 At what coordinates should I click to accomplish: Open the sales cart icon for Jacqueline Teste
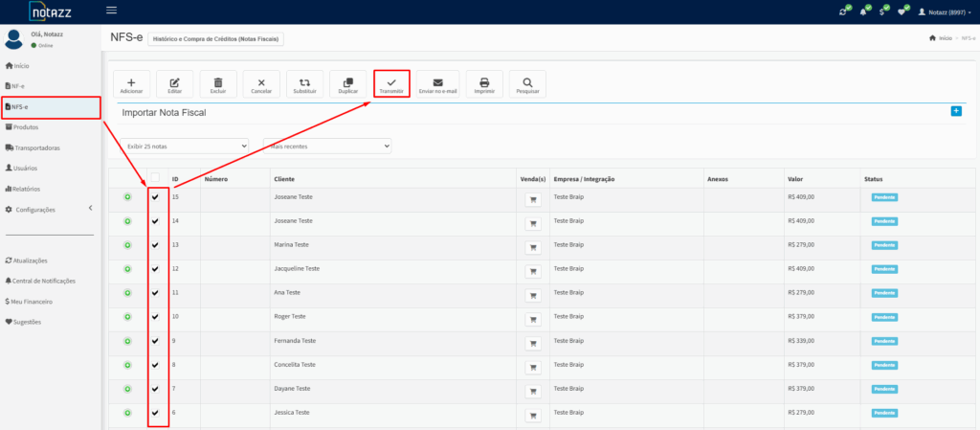tap(533, 271)
